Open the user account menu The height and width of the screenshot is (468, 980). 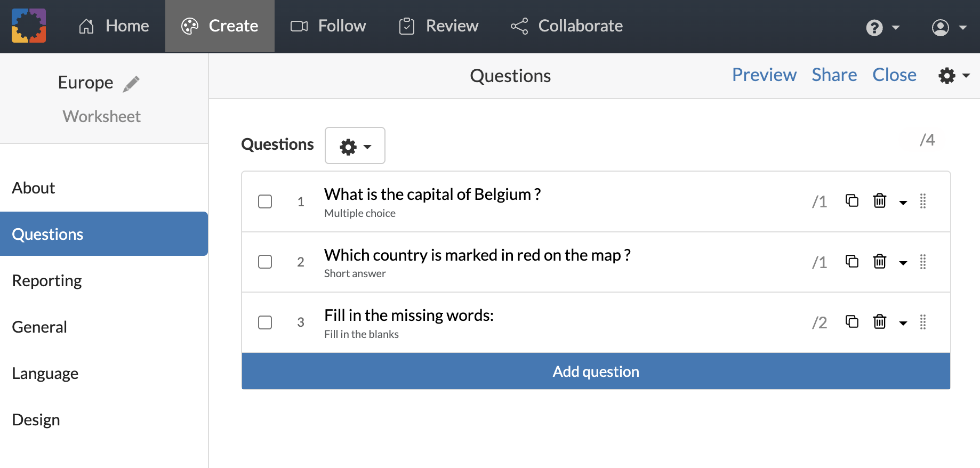(x=941, y=27)
